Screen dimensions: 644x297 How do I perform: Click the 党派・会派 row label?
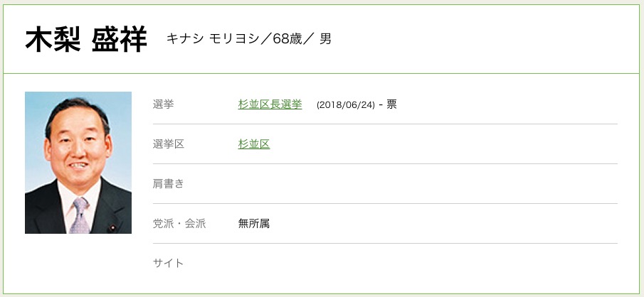tap(179, 224)
